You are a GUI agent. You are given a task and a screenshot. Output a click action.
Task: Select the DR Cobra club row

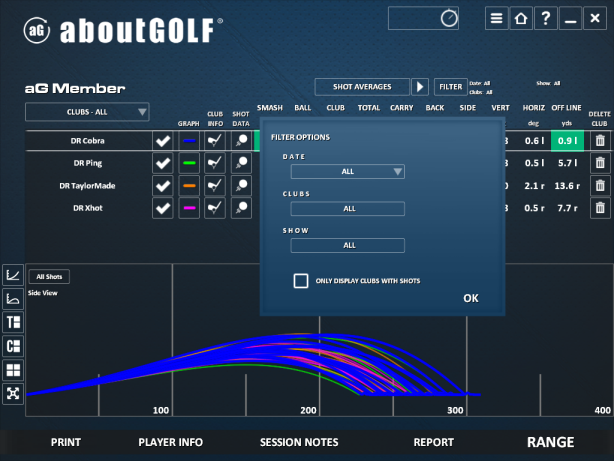(88, 141)
